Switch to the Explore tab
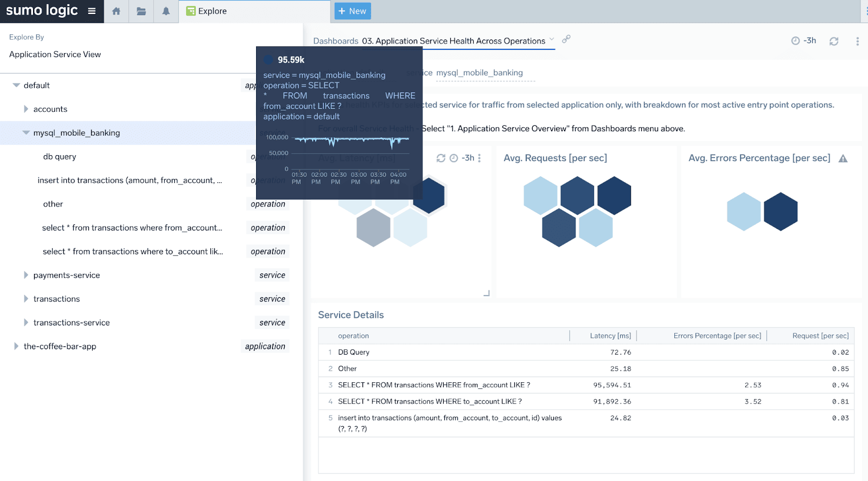 254,11
